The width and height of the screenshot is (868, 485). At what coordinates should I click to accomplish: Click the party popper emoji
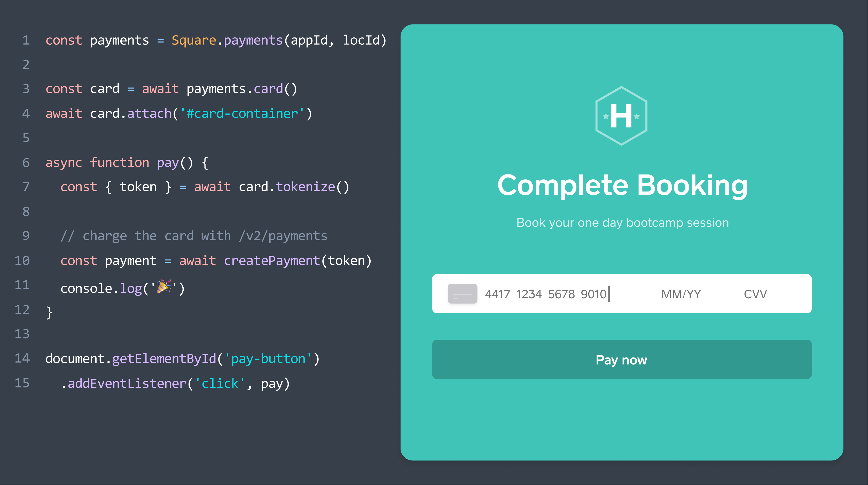[x=164, y=287]
